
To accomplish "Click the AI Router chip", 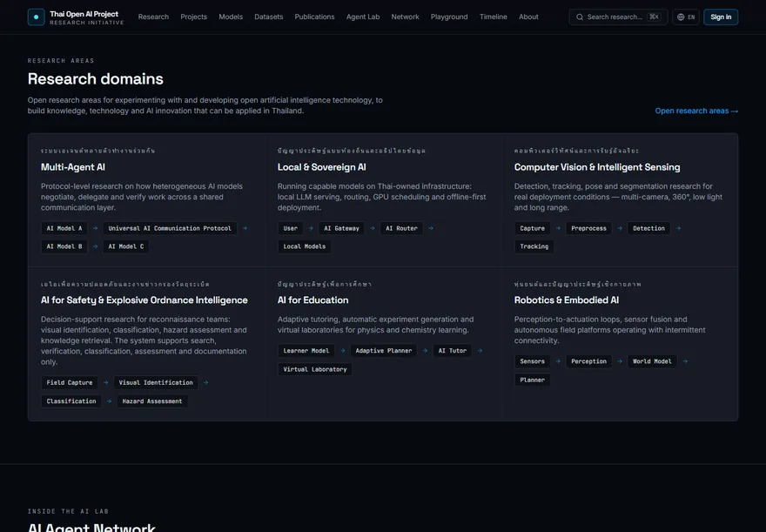I will coord(401,228).
